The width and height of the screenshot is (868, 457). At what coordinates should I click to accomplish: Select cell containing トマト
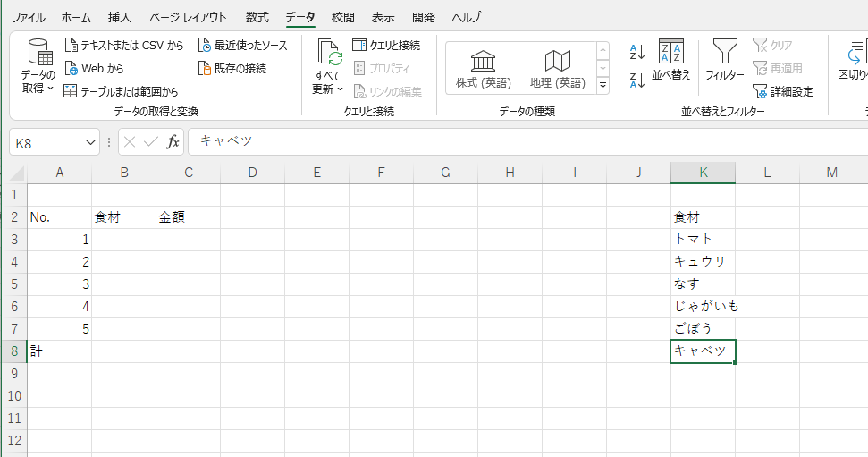[703, 240]
